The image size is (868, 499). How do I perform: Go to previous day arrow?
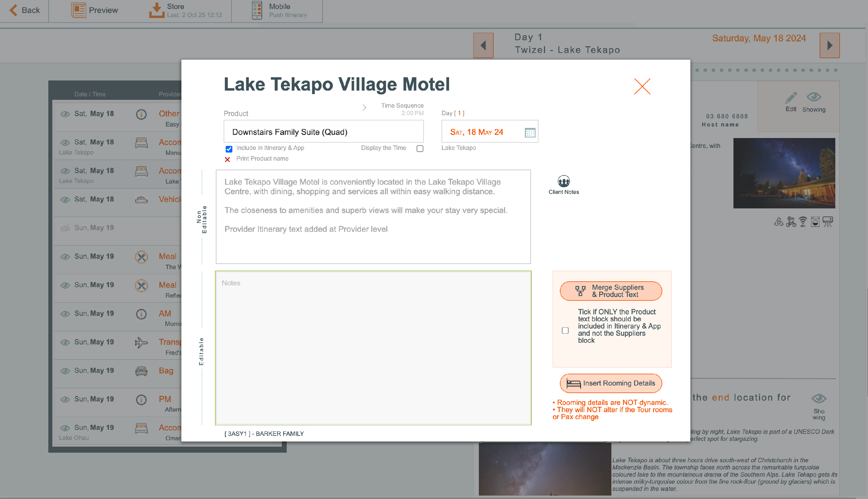tap(483, 45)
